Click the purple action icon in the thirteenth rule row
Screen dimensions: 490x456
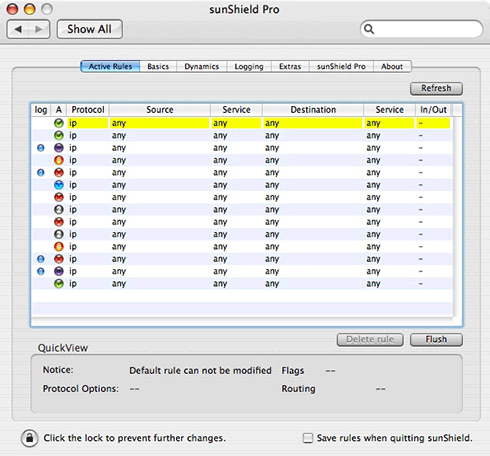[59, 271]
